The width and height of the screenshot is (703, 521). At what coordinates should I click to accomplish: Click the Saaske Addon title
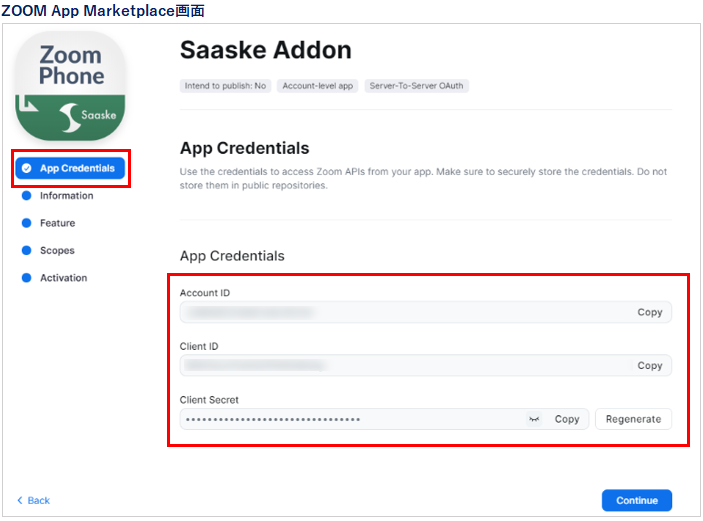[x=266, y=50]
